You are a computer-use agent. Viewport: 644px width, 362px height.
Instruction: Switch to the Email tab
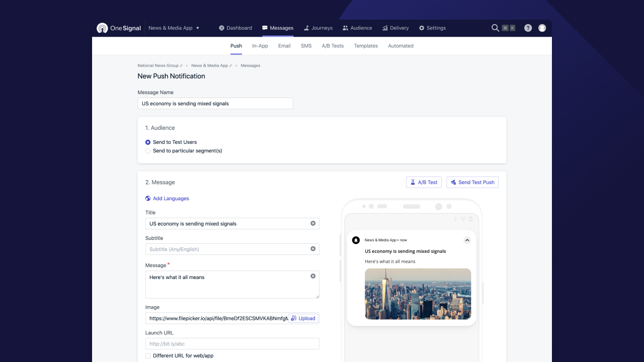click(284, 46)
